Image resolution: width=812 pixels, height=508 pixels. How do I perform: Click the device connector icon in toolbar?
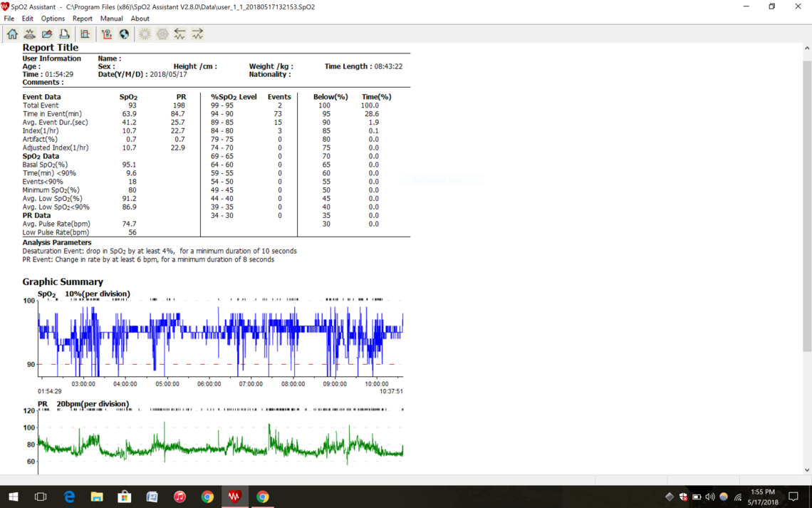click(29, 34)
